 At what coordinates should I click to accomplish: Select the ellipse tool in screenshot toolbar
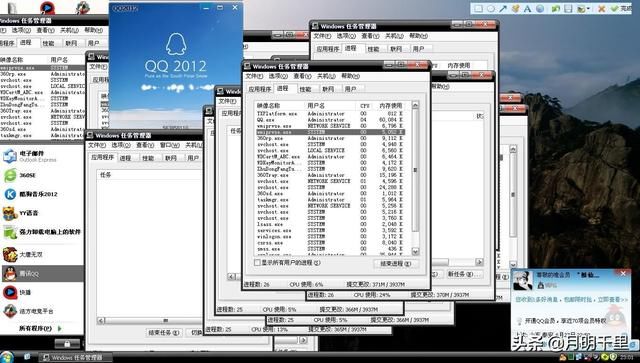tap(491, 8)
